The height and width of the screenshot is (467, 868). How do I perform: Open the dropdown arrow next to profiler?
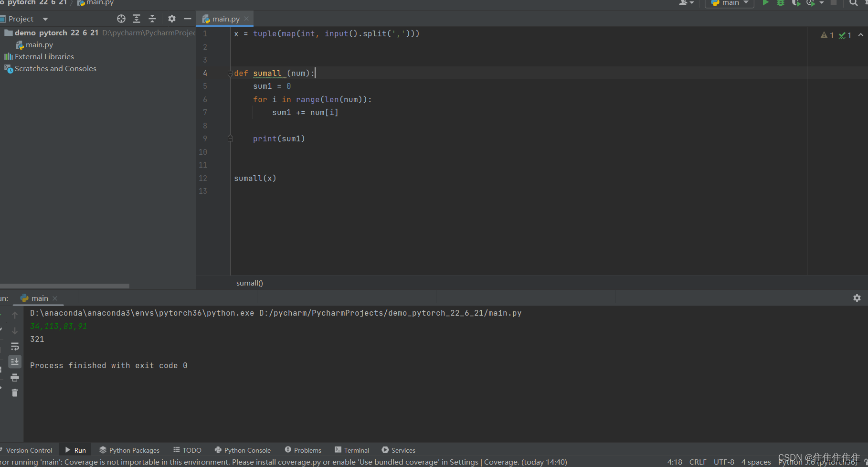coord(822,3)
